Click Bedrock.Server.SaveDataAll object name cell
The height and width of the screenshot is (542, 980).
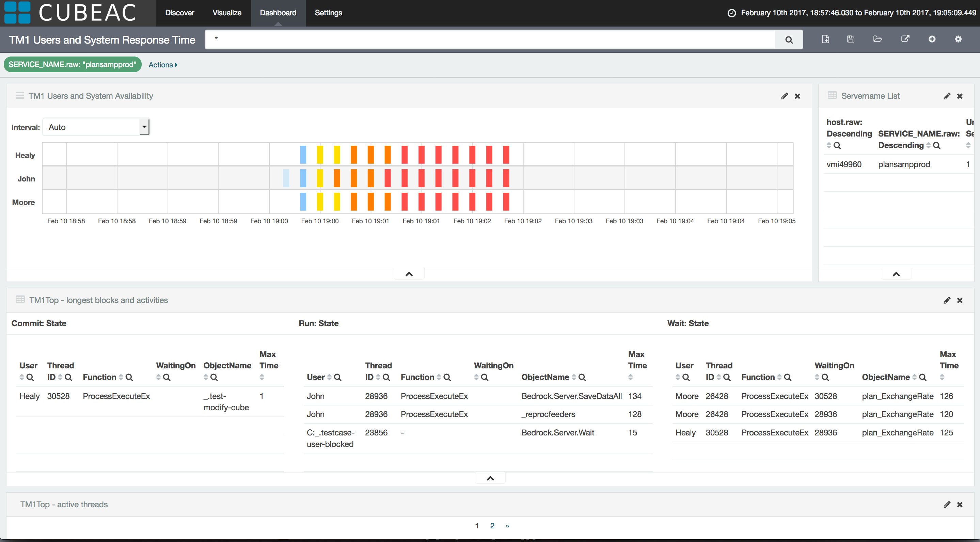pyautogui.click(x=571, y=396)
